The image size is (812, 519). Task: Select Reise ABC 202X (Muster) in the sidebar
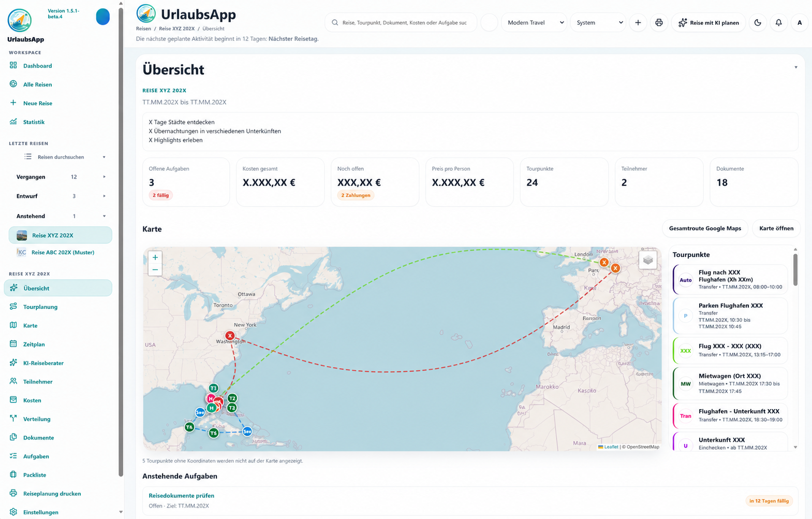[x=61, y=252]
